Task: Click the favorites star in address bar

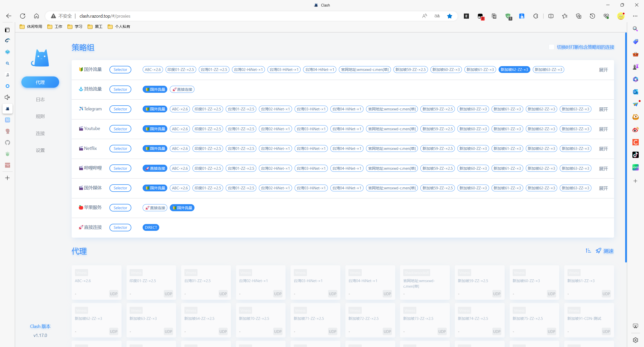Action: point(450,16)
